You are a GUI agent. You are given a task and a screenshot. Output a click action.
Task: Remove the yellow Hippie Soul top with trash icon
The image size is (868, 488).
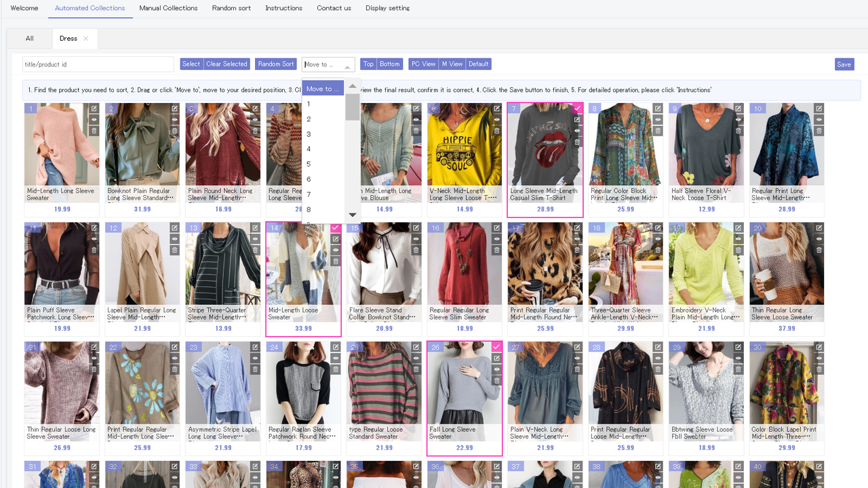pyautogui.click(x=496, y=131)
